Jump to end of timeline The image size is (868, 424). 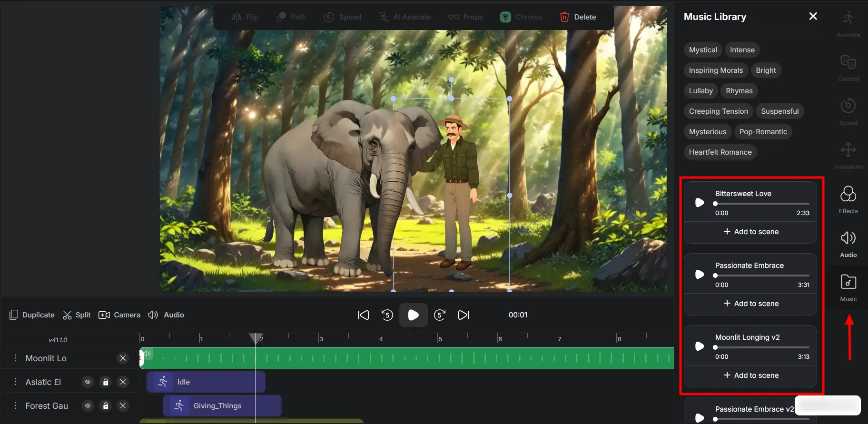[x=464, y=315]
